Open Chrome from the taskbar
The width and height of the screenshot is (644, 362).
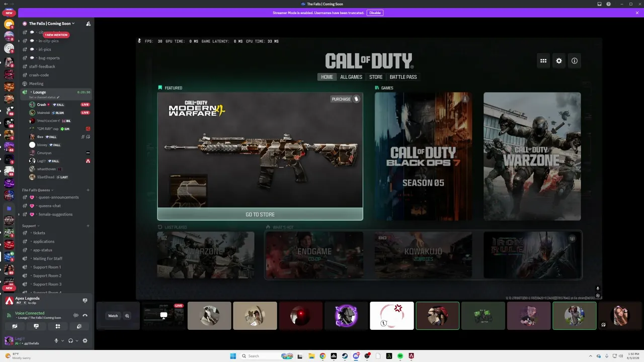(323, 356)
